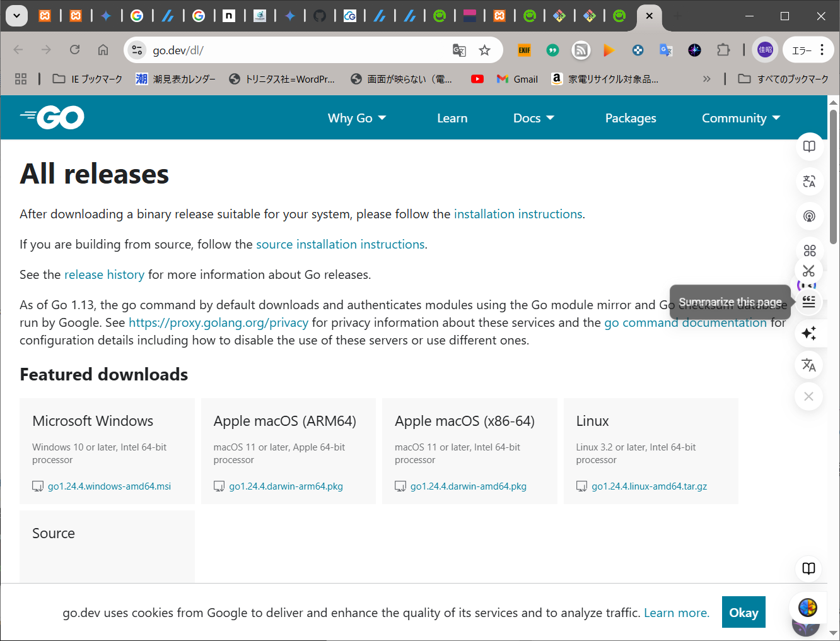Reload the page

(74, 50)
